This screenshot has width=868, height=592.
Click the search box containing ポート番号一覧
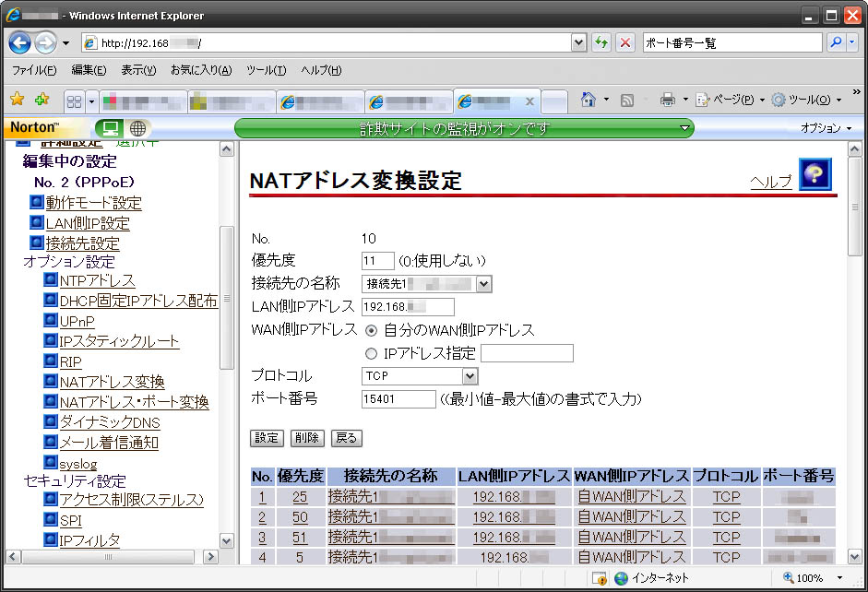pos(731,42)
